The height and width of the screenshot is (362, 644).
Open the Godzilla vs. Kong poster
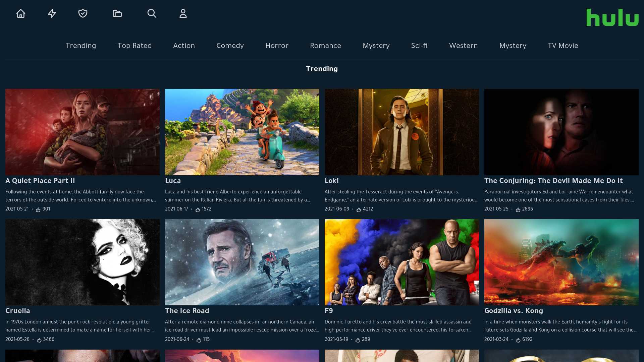[x=561, y=262]
